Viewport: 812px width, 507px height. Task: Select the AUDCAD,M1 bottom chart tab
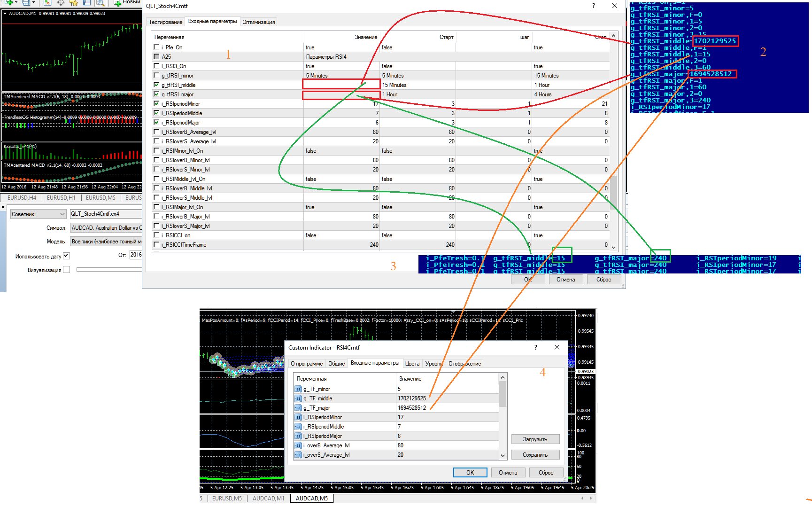268,499
